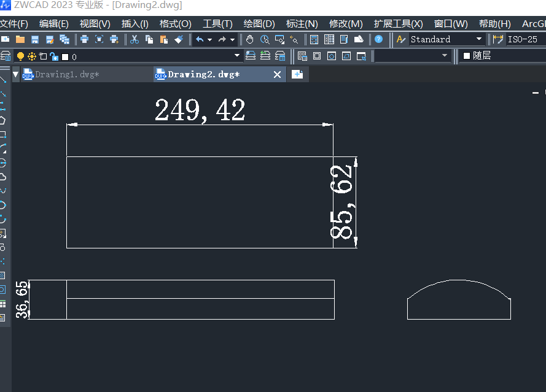Select the 85,62 vertical dimension text
This screenshot has height=392, width=546.
342,202
